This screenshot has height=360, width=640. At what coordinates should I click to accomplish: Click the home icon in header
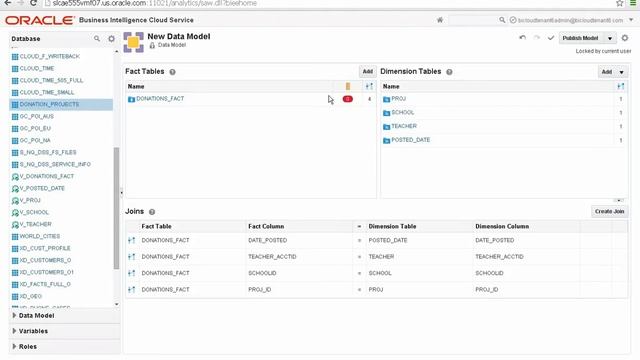440,20
